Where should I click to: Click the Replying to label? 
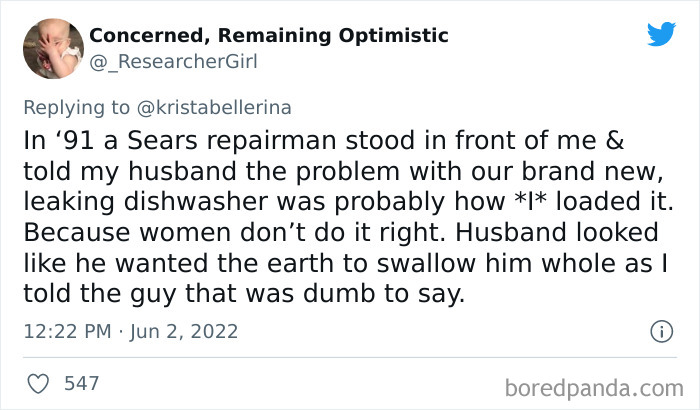[x=76, y=108]
